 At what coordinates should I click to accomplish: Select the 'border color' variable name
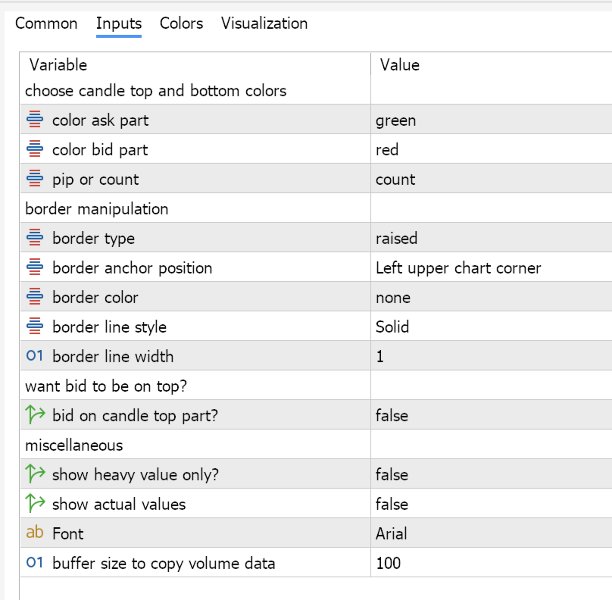pyautogui.click(x=95, y=297)
